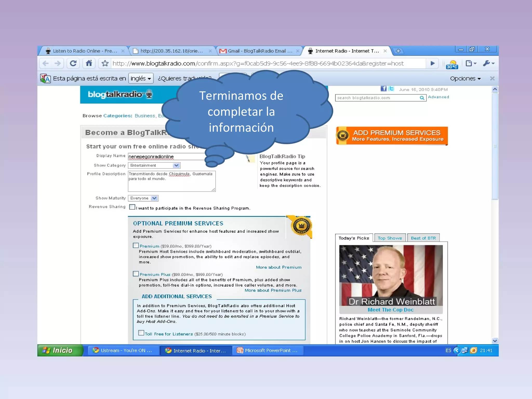The height and width of the screenshot is (399, 532).
Task: Click the Categories browse link
Action: pyautogui.click(x=118, y=116)
